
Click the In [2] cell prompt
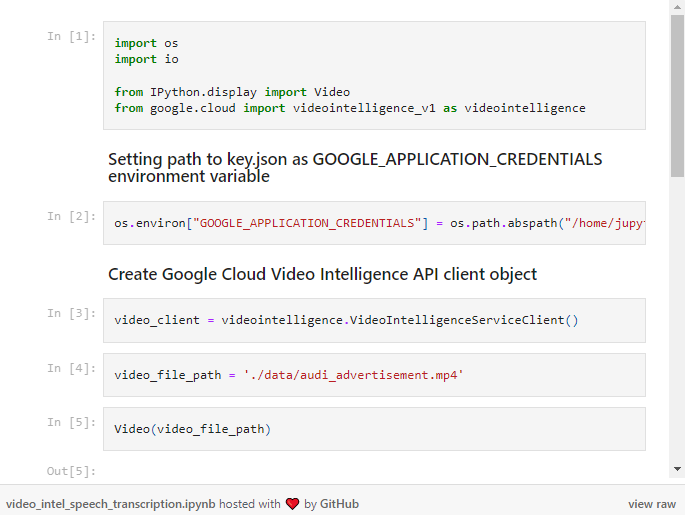71,216
